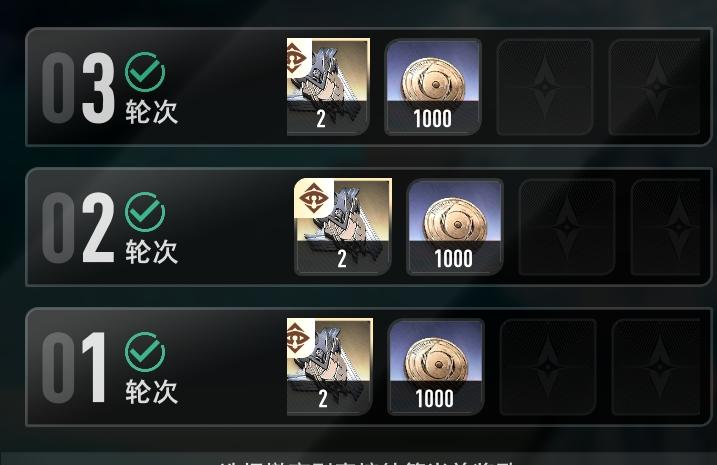Viewport: 717px width, 465px height.
Task: Click the green checkmark of round 03
Action: tap(145, 72)
